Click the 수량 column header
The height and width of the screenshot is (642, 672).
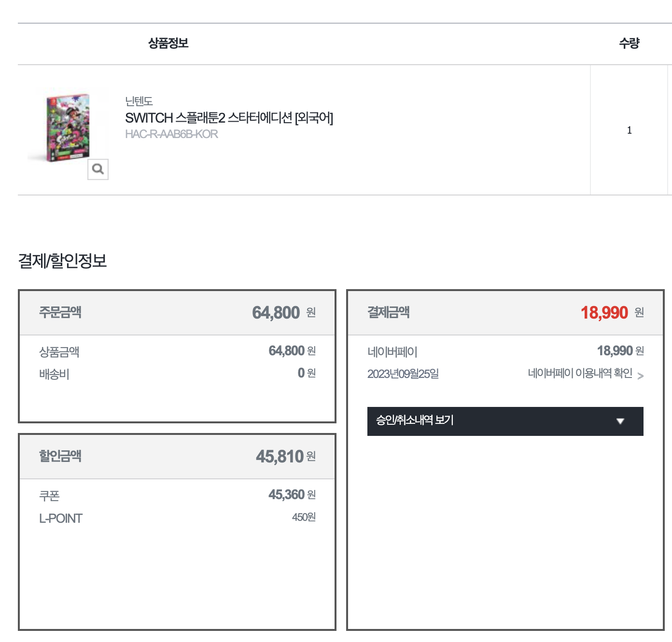click(629, 43)
